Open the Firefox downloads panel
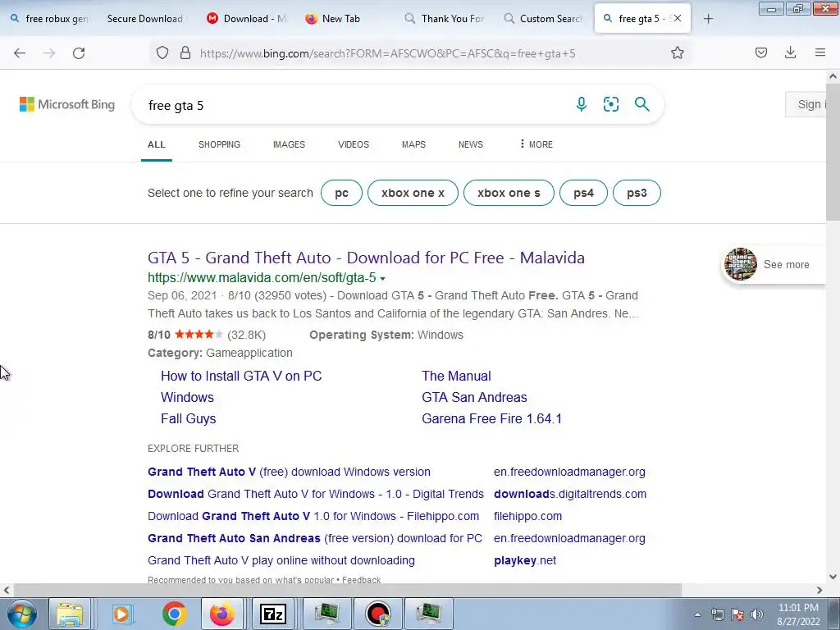 click(x=790, y=52)
